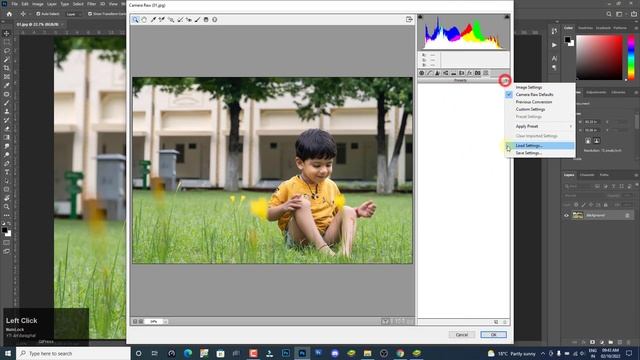Viewport: 640px width, 360px height.
Task: Select the Eyedropper tool in Photoshop toolbar
Action: (7, 85)
